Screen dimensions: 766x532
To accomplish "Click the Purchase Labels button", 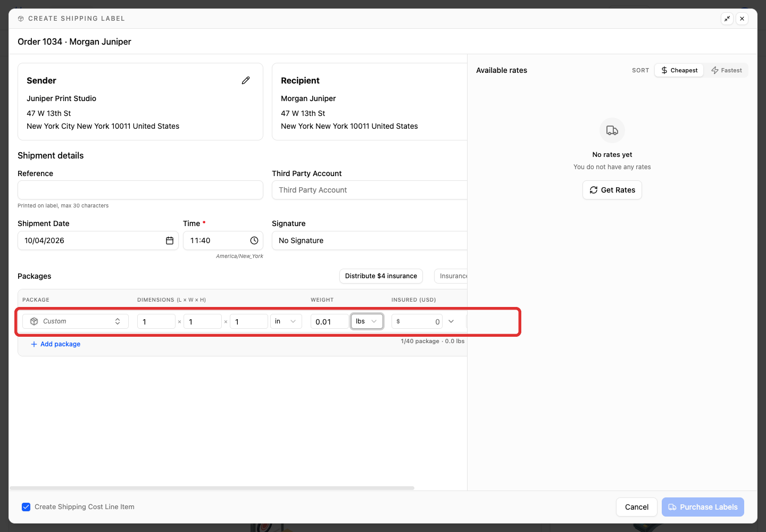I will click(703, 507).
